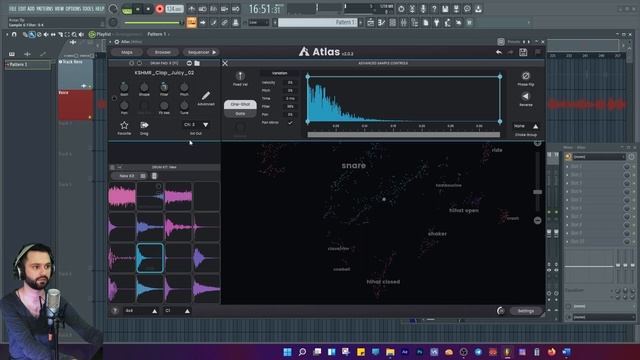Click the Gain knob

pos(124,87)
